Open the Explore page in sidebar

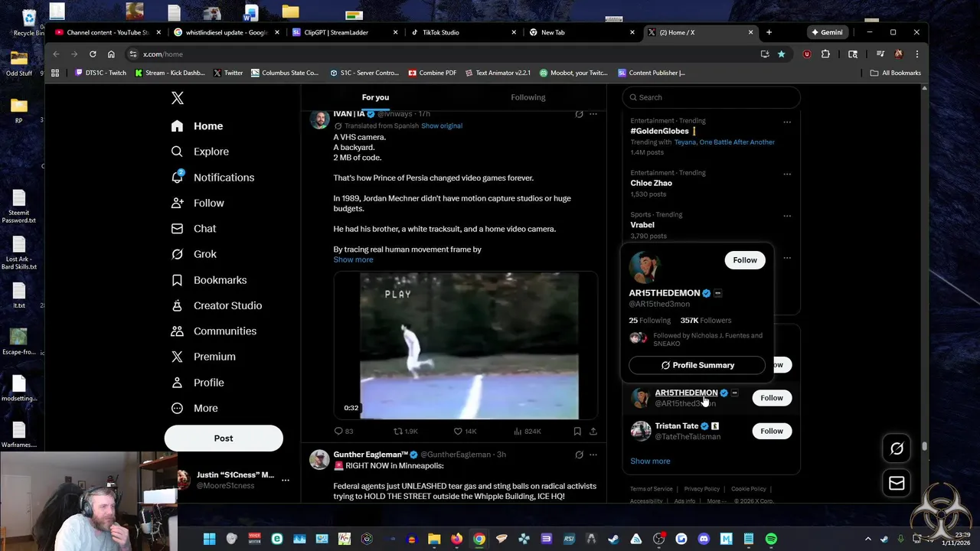201,152
